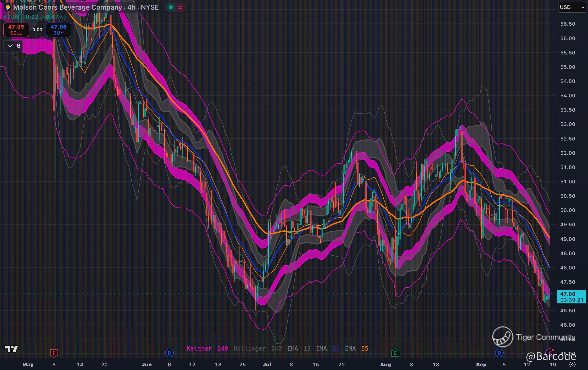Click the blue dividend D marker in September
This screenshot has height=370, width=588.
(499, 353)
